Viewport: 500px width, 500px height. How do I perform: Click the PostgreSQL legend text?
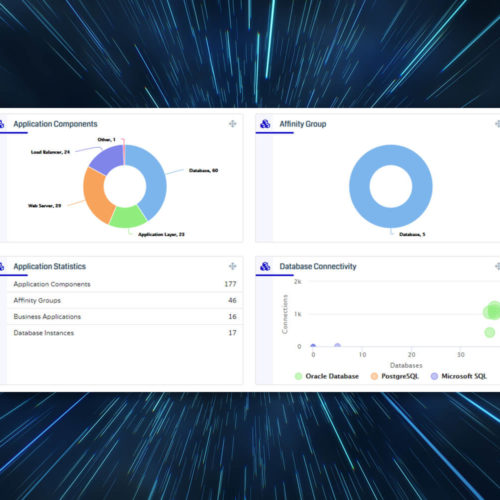click(x=400, y=376)
